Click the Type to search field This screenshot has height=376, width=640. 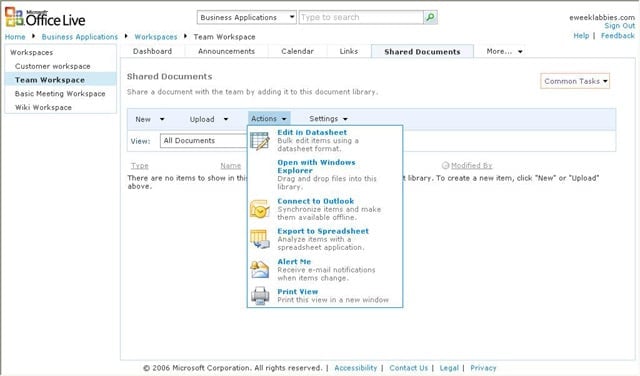coord(361,17)
